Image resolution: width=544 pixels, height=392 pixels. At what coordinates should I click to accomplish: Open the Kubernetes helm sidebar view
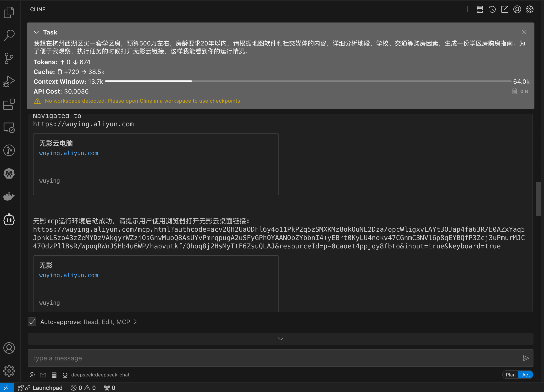coord(9,173)
